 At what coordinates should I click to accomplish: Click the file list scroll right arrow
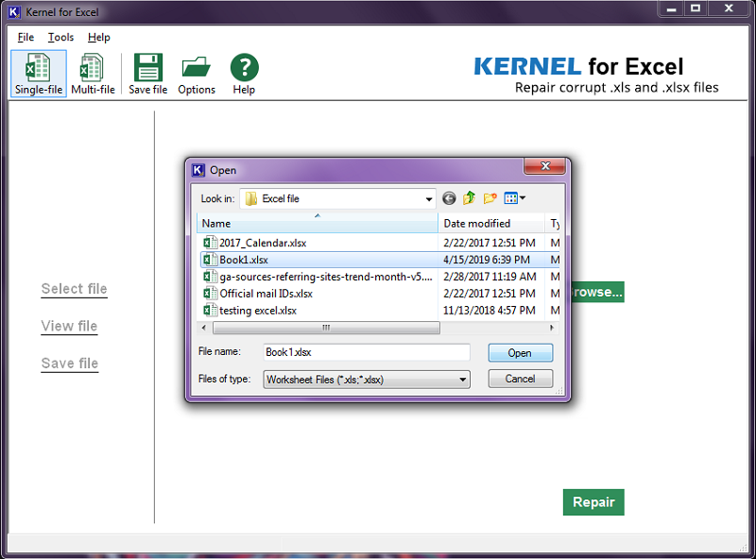coord(552,328)
